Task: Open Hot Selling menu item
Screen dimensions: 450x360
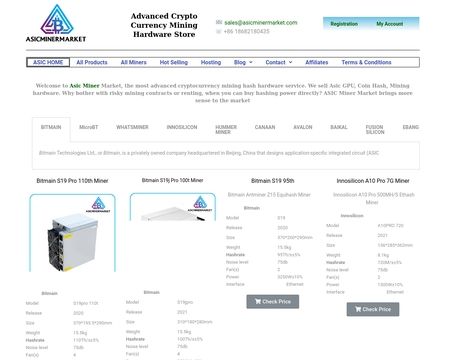Action: point(174,62)
